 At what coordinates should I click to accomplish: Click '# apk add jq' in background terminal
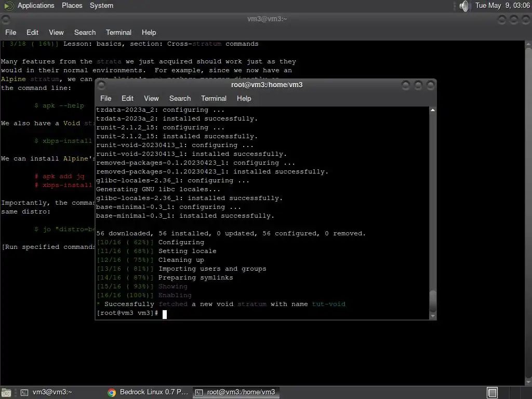coord(59,176)
